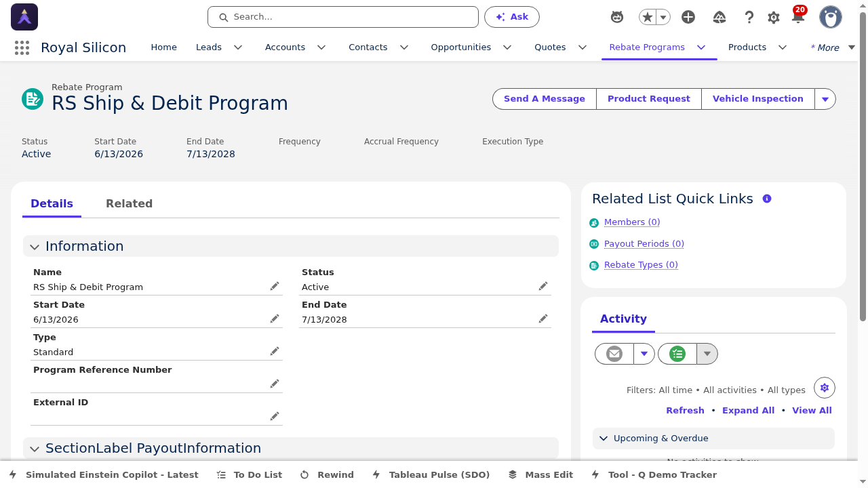Expand the Quotes tab dropdown chevron

(583, 47)
